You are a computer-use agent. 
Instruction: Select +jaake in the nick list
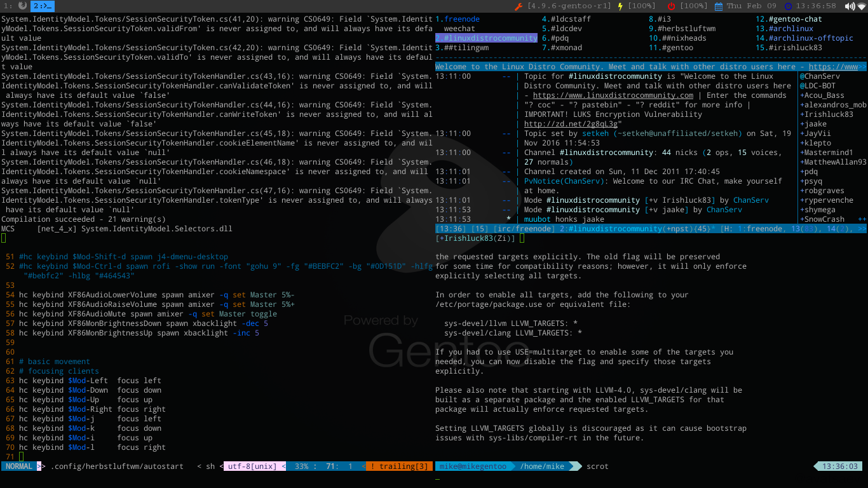pos(813,124)
